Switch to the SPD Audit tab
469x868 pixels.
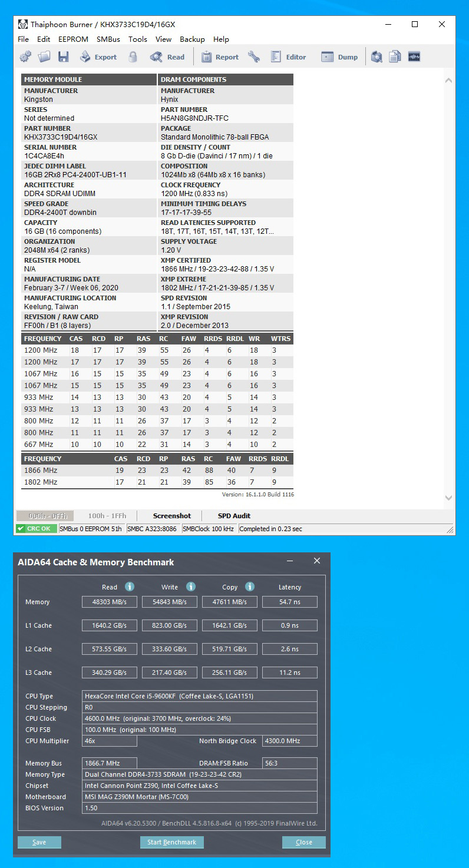click(x=234, y=516)
